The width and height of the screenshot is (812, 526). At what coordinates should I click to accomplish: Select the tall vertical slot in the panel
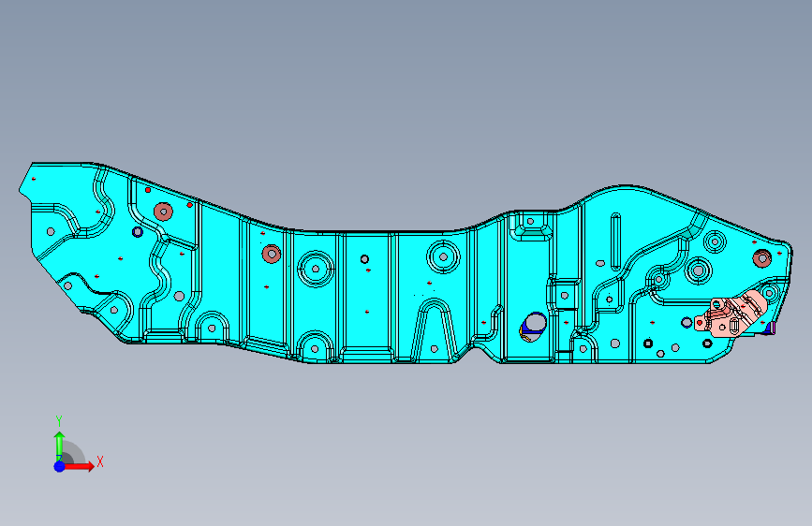click(615, 241)
